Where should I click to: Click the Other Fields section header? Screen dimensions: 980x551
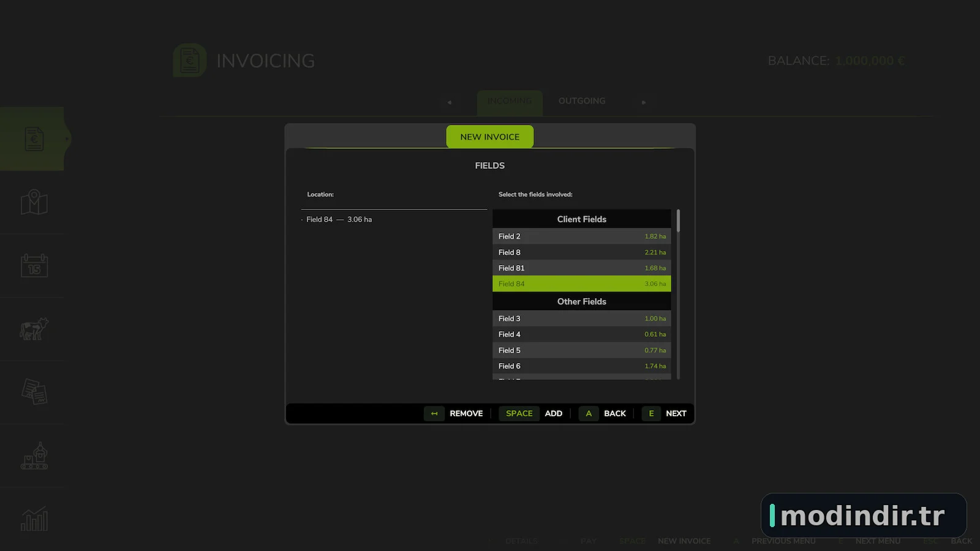tap(582, 301)
